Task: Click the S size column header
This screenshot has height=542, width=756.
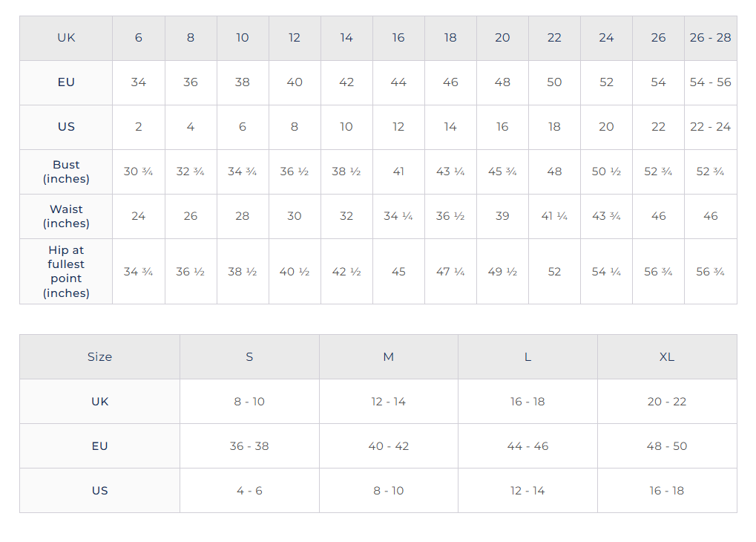Action: coord(249,356)
